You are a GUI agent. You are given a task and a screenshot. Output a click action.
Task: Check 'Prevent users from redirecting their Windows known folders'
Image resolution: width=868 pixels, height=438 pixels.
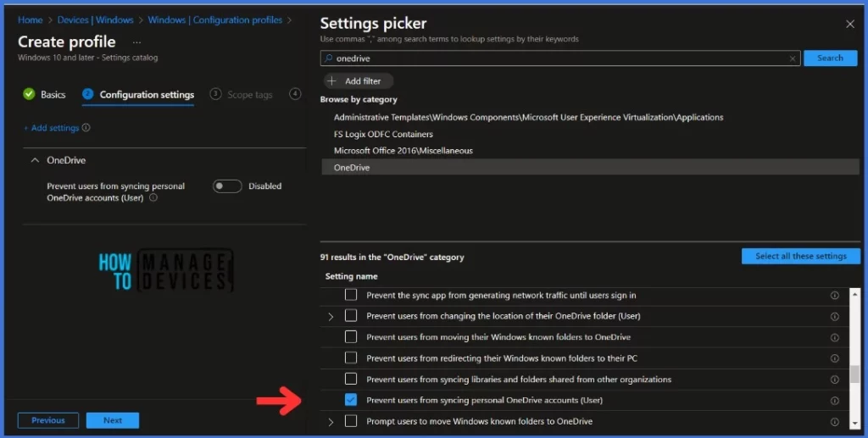point(351,358)
